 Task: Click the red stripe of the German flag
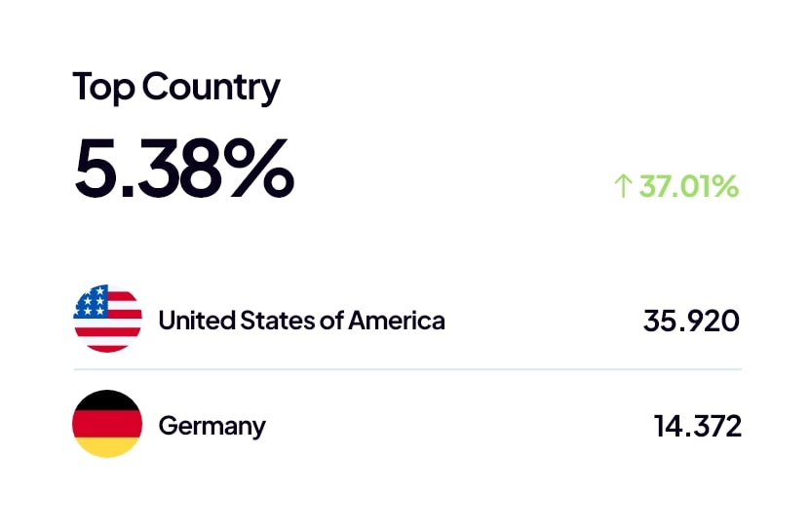pos(107,425)
